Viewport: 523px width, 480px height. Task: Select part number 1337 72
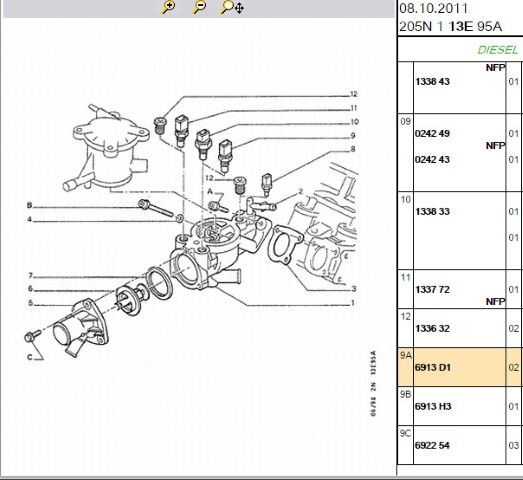[x=432, y=290]
